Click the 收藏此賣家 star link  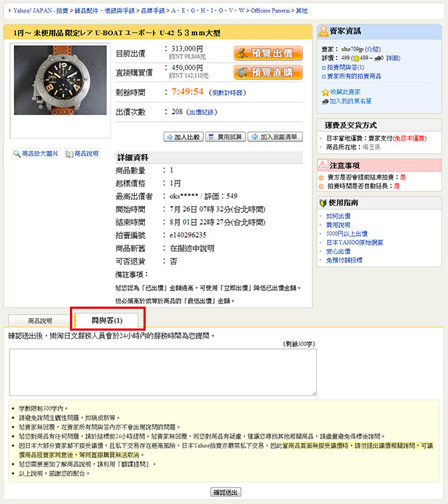[x=341, y=92]
